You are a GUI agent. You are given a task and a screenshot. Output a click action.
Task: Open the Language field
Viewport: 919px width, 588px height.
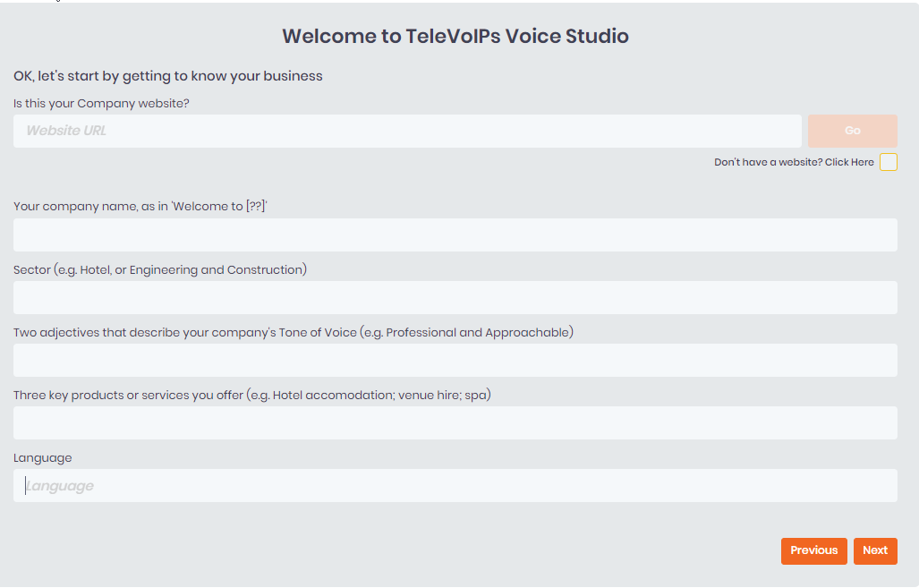coord(455,485)
